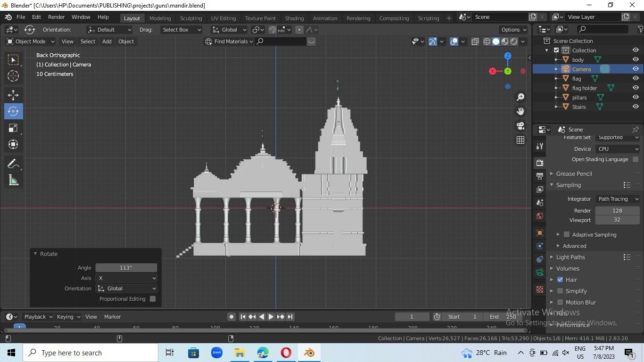Click the pan view hand icon
The height and width of the screenshot is (362, 644).
520,111
